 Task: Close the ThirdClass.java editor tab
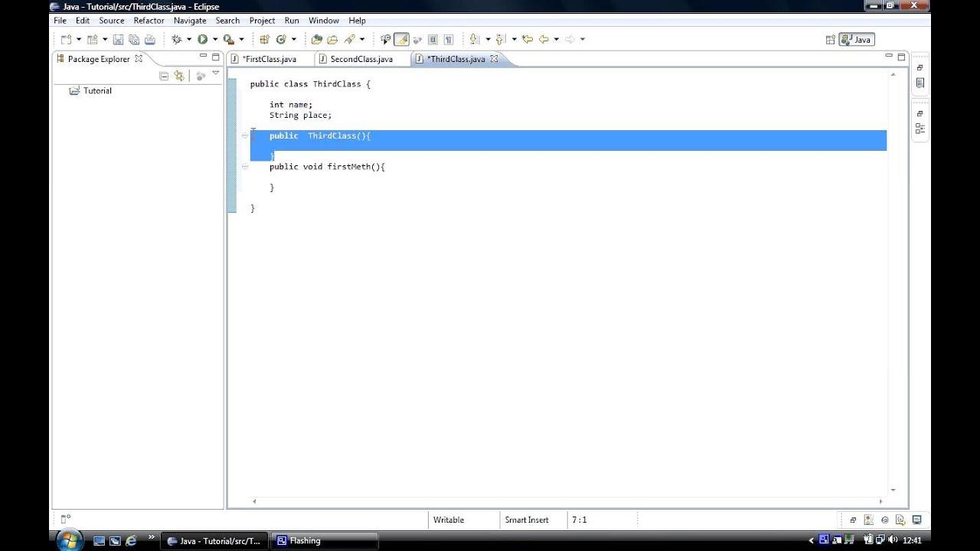(x=494, y=59)
